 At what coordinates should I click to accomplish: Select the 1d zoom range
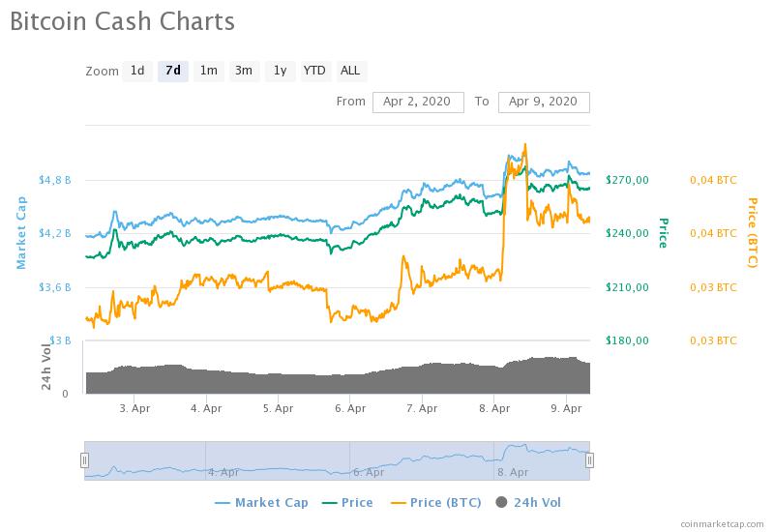click(x=137, y=71)
